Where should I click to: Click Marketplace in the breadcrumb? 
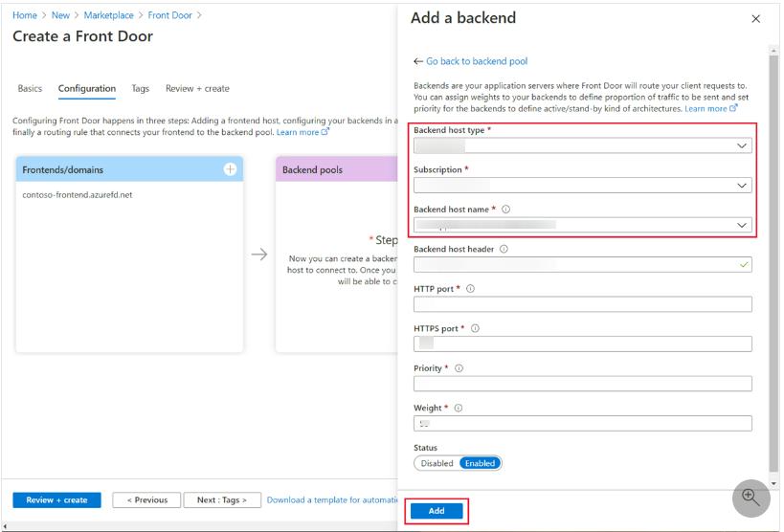click(x=110, y=15)
